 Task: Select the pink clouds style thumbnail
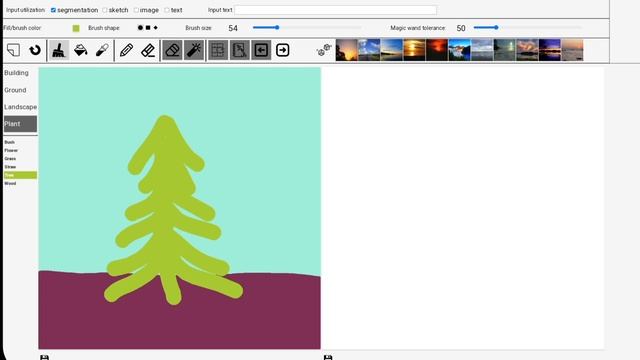[527, 50]
